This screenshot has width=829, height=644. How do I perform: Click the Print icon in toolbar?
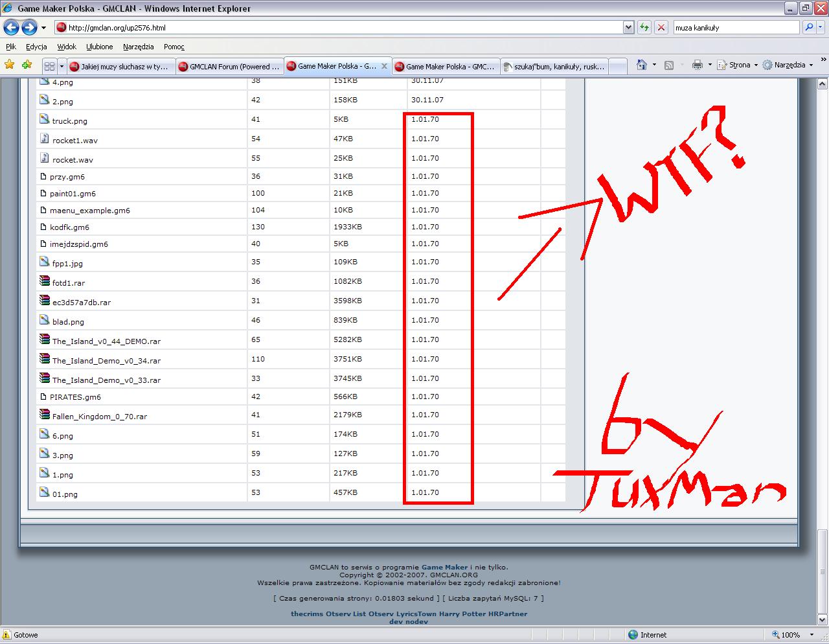[x=697, y=65]
